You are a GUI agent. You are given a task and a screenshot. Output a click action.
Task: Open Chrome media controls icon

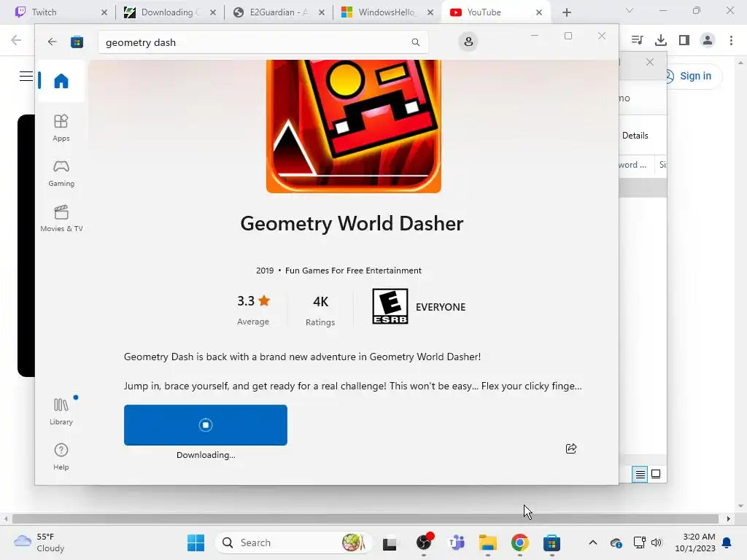(x=637, y=40)
